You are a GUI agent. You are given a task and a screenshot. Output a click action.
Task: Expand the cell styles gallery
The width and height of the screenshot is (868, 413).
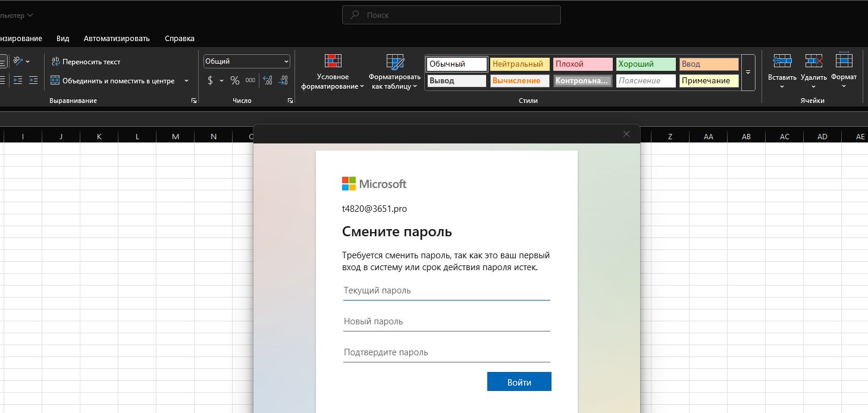click(x=748, y=72)
